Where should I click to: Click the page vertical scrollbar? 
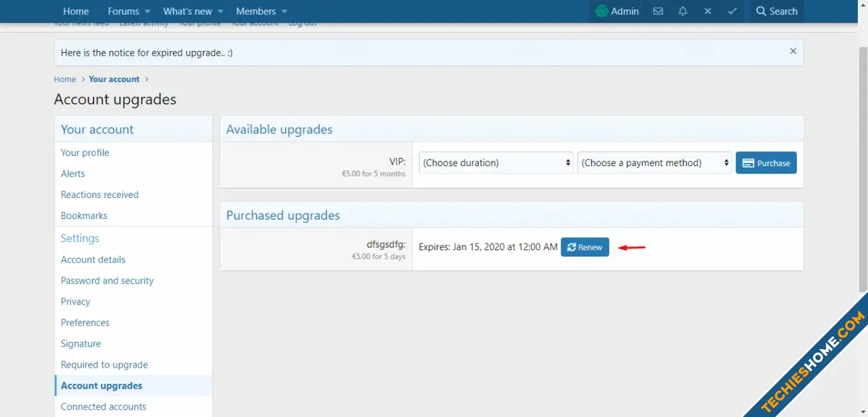click(x=863, y=170)
